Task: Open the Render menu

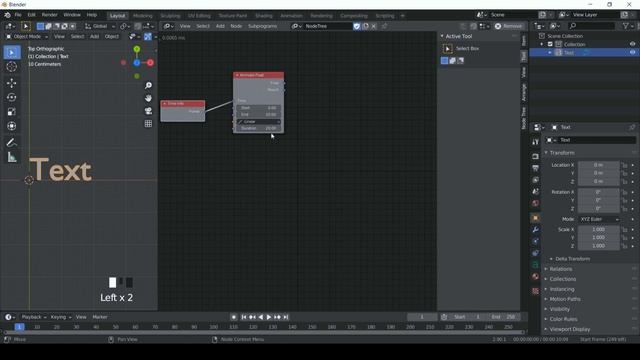Action: click(x=49, y=15)
